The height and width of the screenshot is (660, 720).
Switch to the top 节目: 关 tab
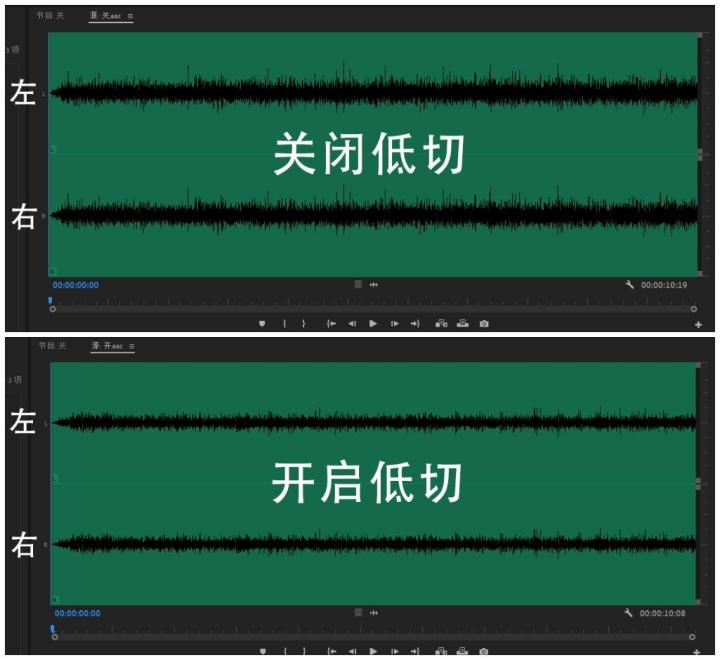tap(50, 16)
